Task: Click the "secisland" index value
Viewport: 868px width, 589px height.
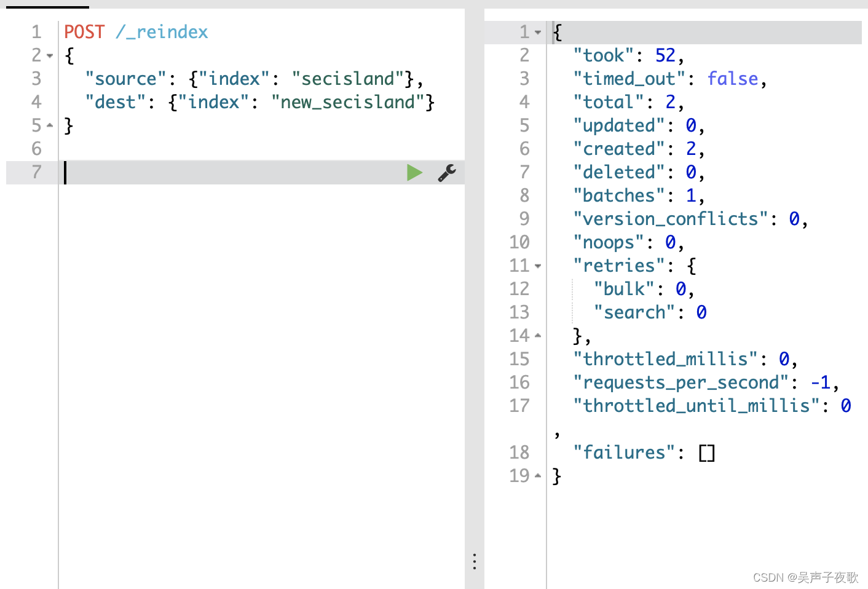Action: pos(348,79)
